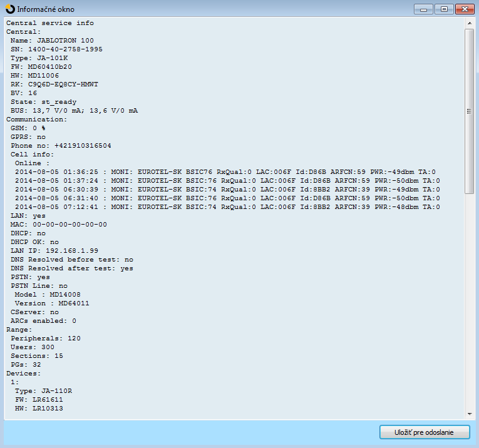The height and width of the screenshot is (448, 479).
Task: Click 'DNS Resolved after test: yes'
Action: pyautogui.click(x=72, y=268)
